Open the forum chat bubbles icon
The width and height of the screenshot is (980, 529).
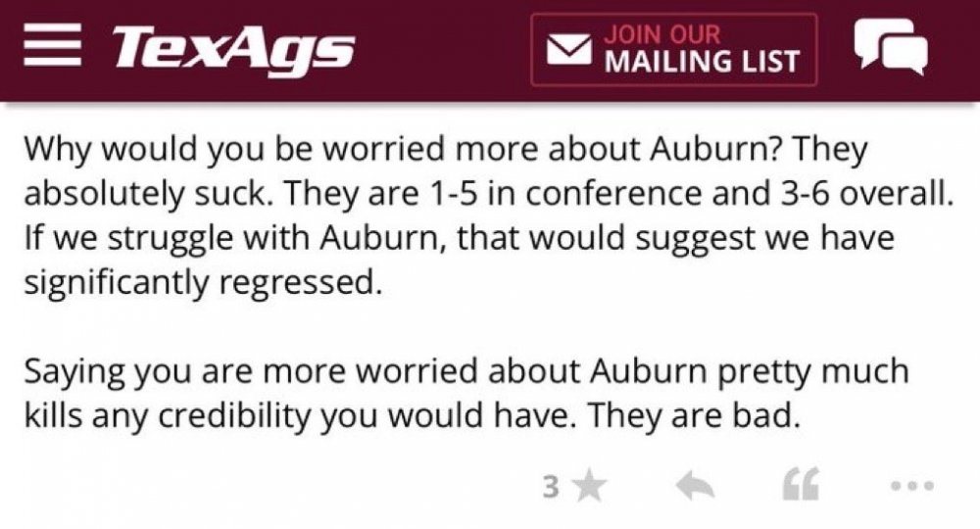889,48
